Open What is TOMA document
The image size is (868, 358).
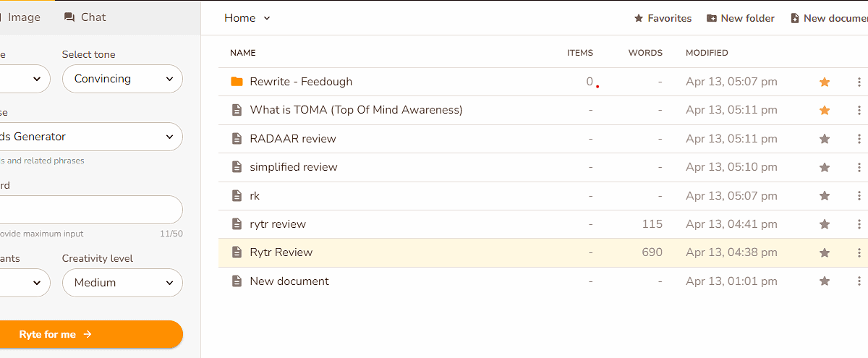(x=356, y=110)
